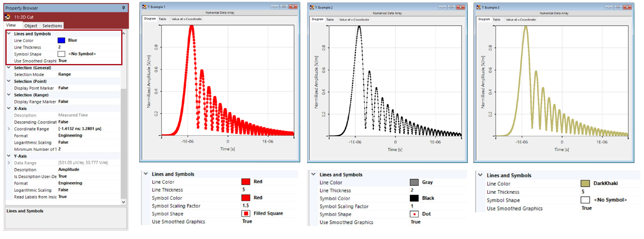Open the Table tab in Example 1

click(162, 19)
